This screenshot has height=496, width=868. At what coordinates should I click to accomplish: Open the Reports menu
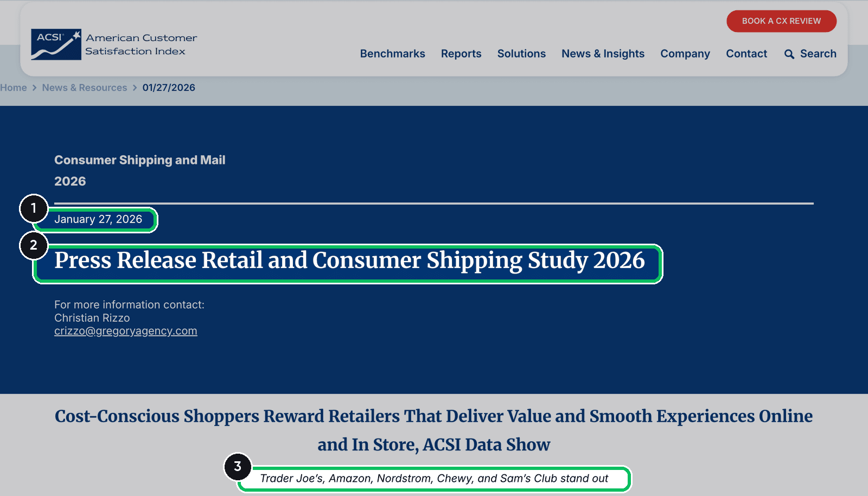pyautogui.click(x=461, y=54)
